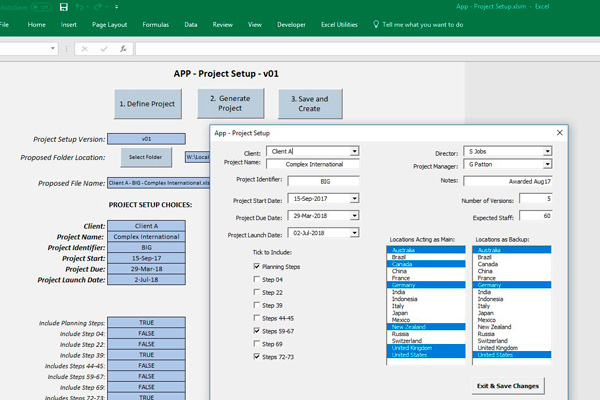Uncheck the Steps 59-67 checkbox
This screenshot has height=400, width=600.
257,331
